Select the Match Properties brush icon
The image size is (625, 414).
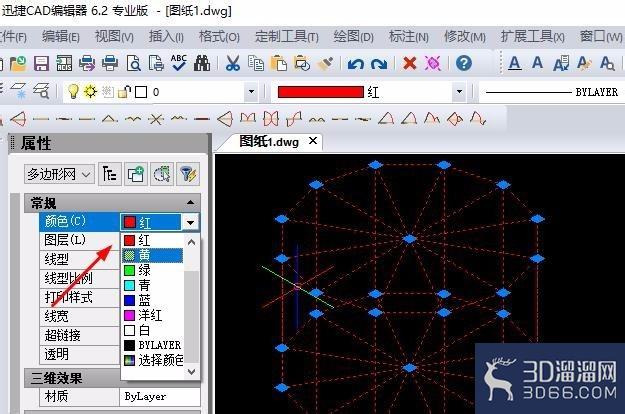(x=326, y=63)
